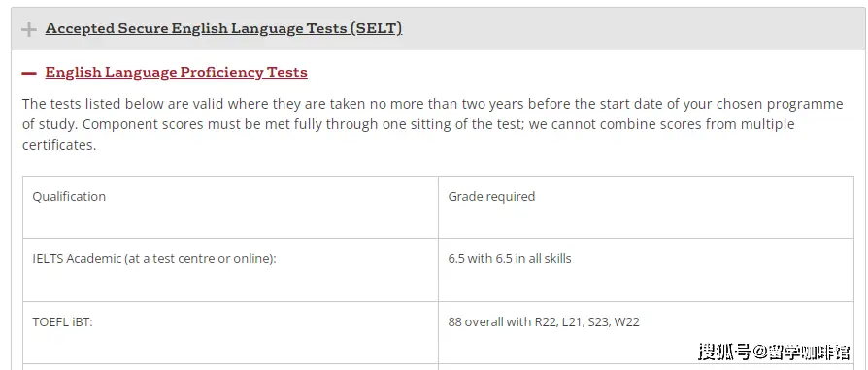Click the IELTS Academic qualification cell
This screenshot has height=370, width=868.
click(230, 270)
